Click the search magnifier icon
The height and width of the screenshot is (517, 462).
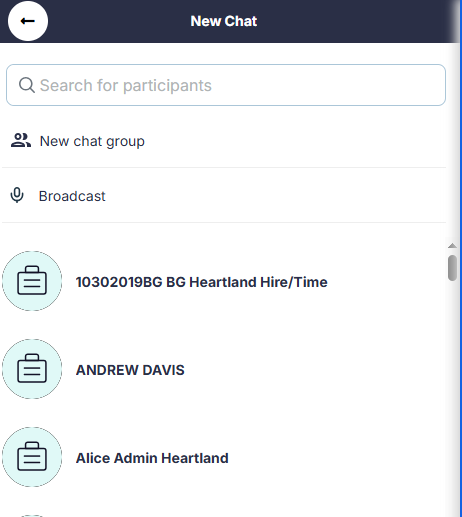pyautogui.click(x=27, y=85)
